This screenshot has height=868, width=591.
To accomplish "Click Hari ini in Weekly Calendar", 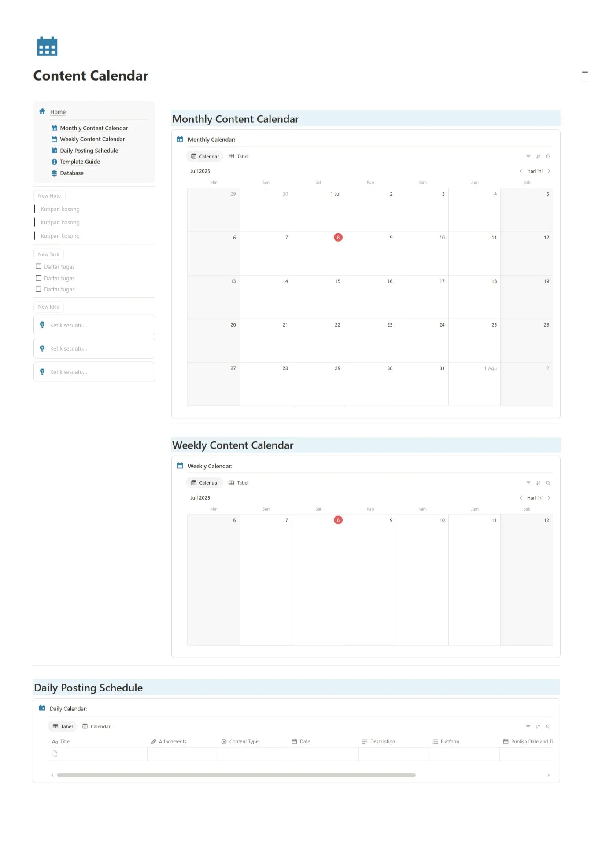I will click(x=535, y=498).
